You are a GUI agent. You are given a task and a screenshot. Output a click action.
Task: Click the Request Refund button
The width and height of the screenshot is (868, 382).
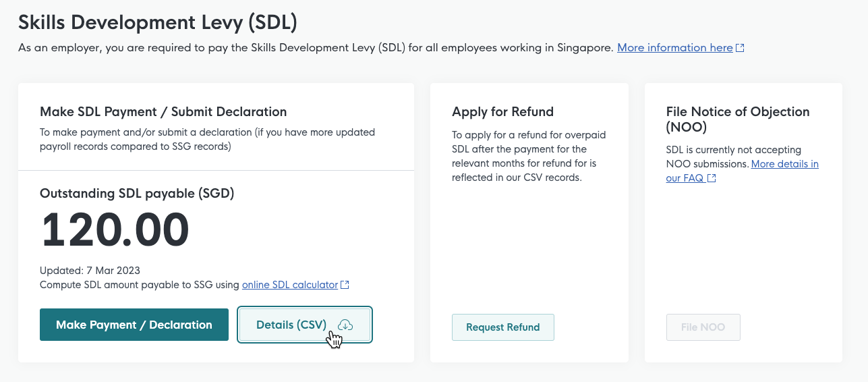[502, 327]
